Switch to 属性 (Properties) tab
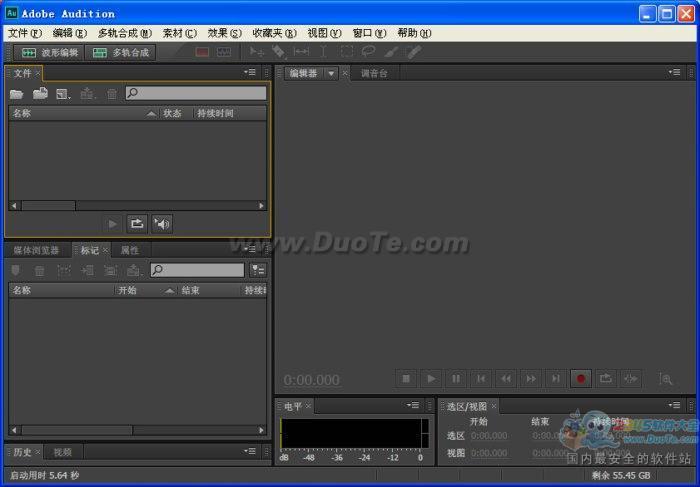The width and height of the screenshot is (700, 487). [129, 250]
